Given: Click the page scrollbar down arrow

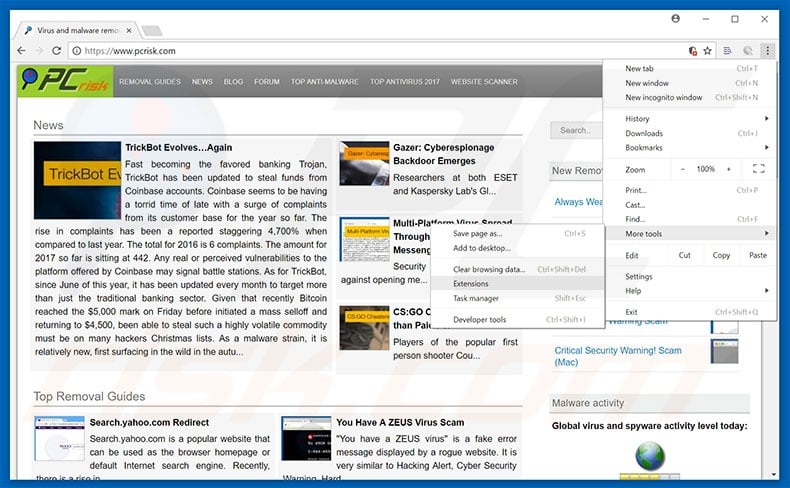Looking at the screenshot, I should click(x=774, y=474).
